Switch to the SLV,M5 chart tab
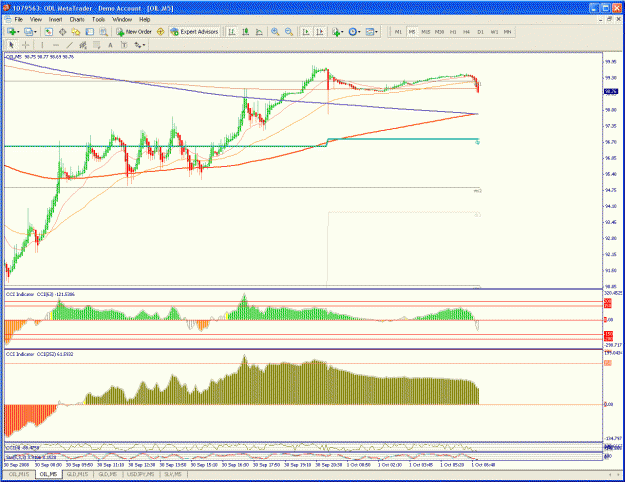Viewport: 625px width, 482px height. tap(172, 474)
